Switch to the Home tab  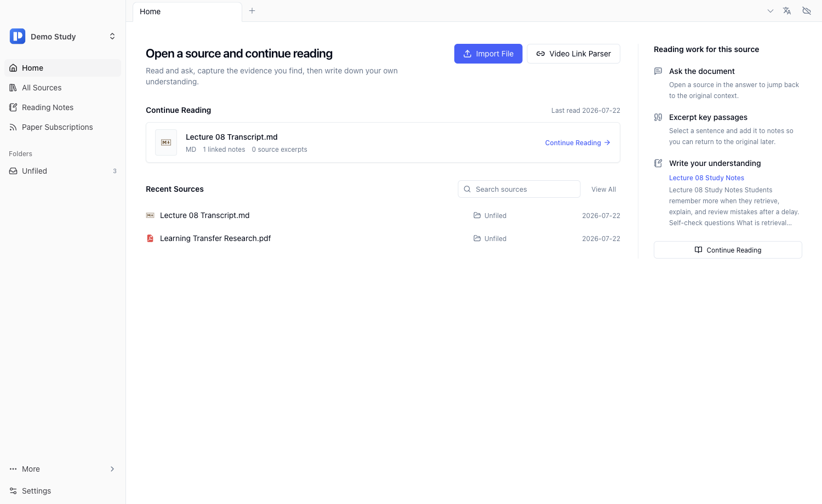click(187, 12)
